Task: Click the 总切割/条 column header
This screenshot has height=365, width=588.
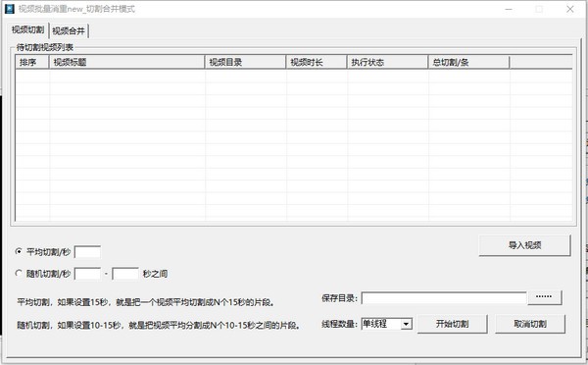Action: tap(468, 62)
